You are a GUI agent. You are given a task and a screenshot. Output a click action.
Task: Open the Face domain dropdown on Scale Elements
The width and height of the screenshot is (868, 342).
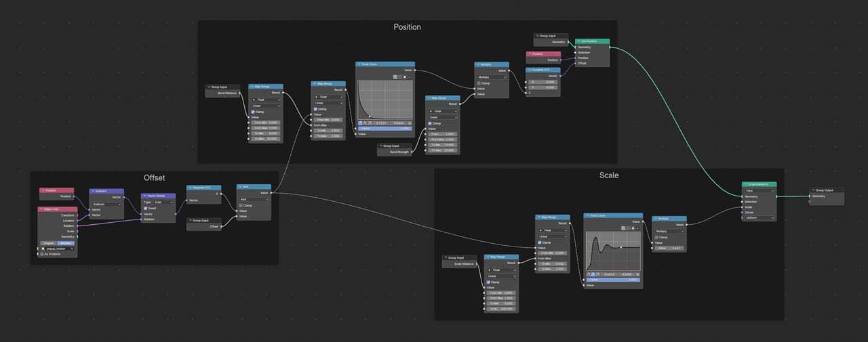point(759,190)
